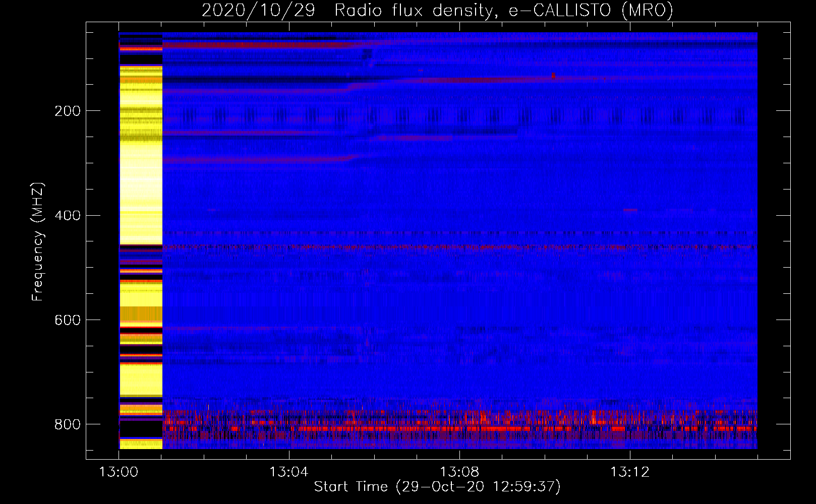This screenshot has width=816, height=504.
Task: Click the '13:04' time tick label
Action: [289, 472]
